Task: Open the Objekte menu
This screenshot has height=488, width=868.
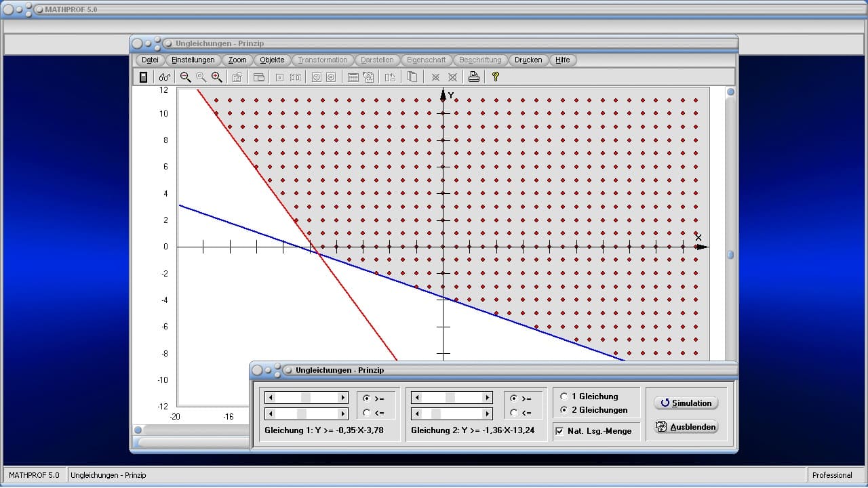Action: click(x=273, y=60)
